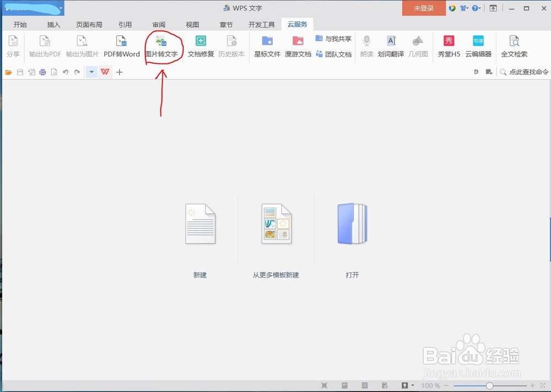551x392 pixels.
Task: Open 全文检索 full-text search
Action: click(514, 46)
